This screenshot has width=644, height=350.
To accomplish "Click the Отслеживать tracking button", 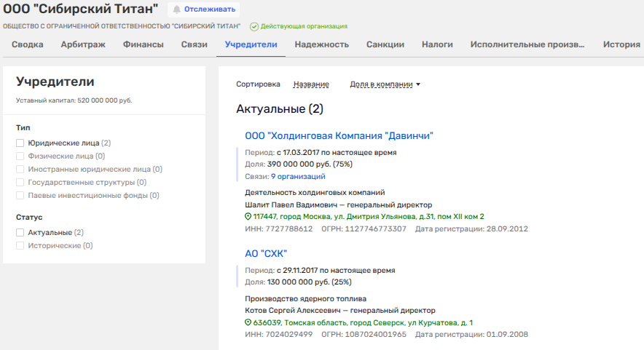I will point(203,9).
